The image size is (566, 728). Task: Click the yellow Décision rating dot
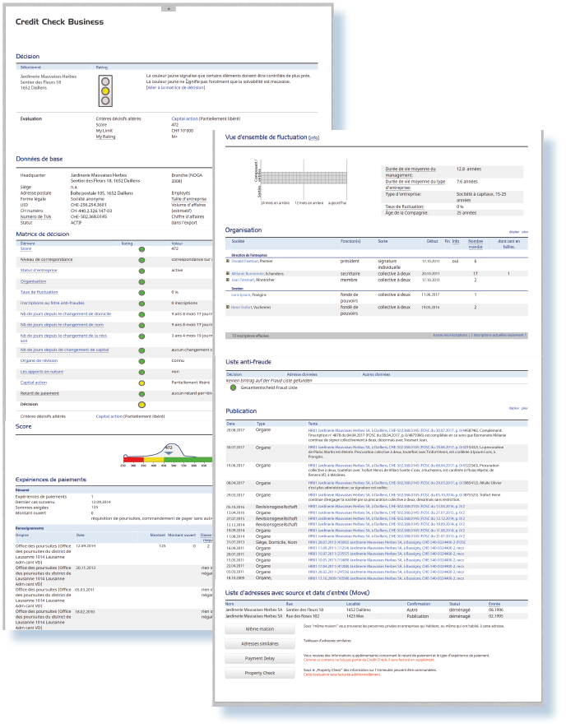[x=141, y=405]
